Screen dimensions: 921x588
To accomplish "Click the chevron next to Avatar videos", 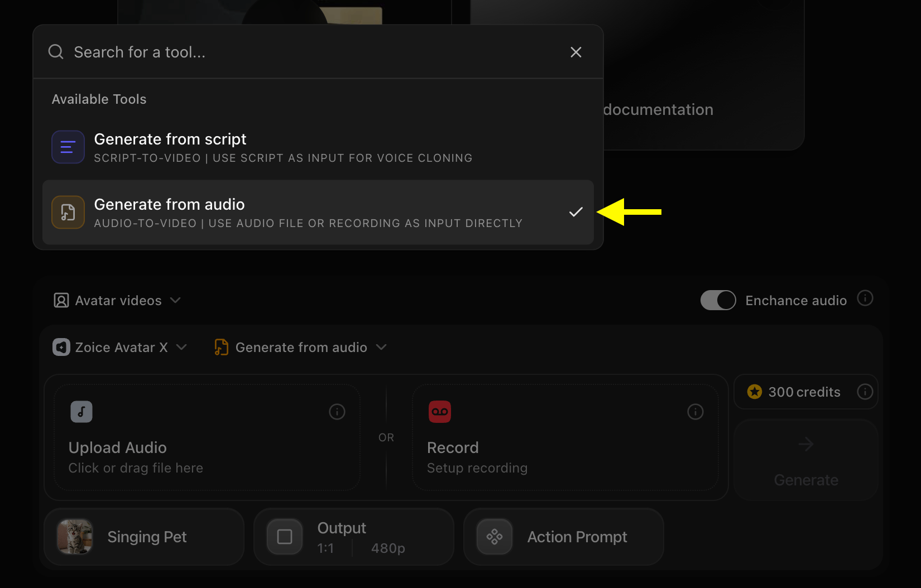I will click(175, 300).
